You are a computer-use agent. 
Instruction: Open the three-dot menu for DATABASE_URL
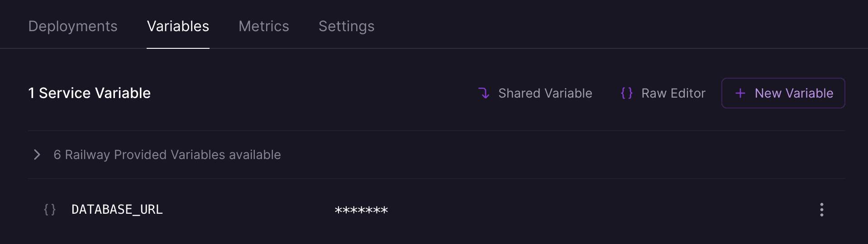coord(821,210)
